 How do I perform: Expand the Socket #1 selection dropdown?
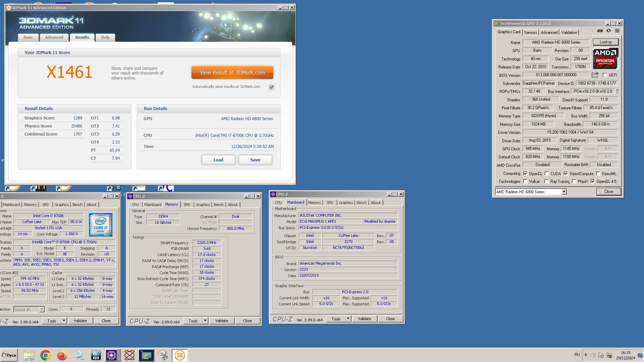42,309
